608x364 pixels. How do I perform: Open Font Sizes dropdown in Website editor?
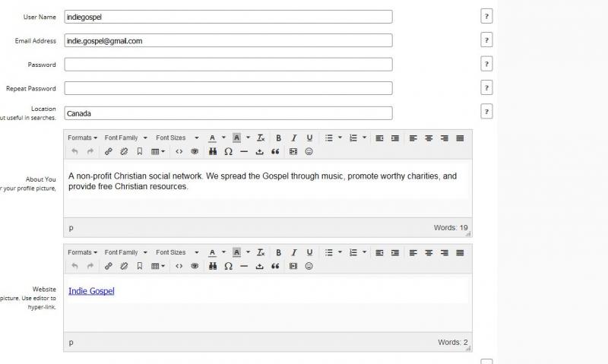coord(177,252)
